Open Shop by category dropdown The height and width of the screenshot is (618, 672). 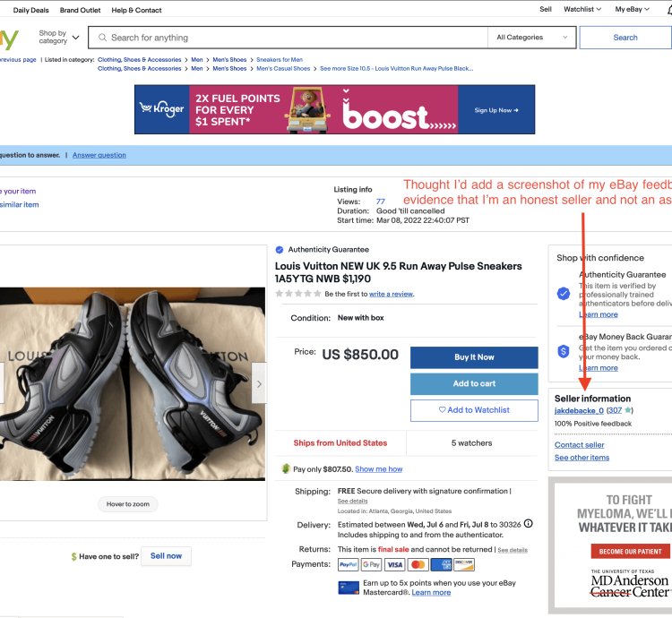[x=59, y=37]
